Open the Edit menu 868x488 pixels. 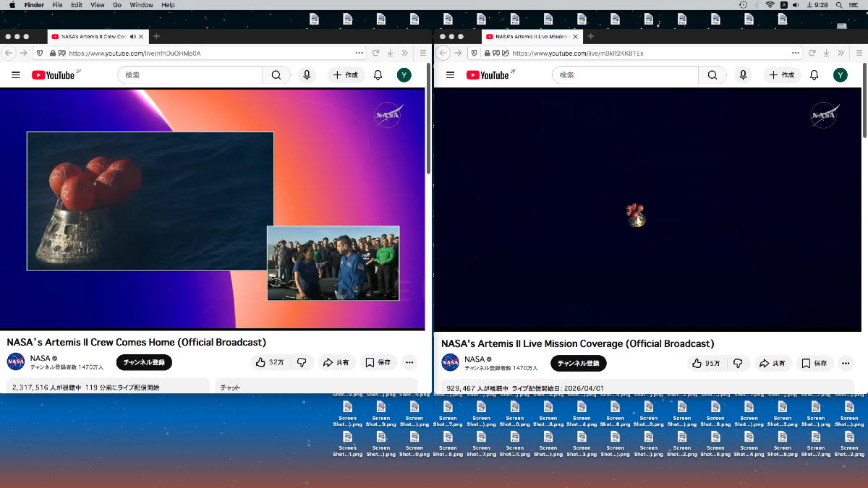tap(76, 5)
